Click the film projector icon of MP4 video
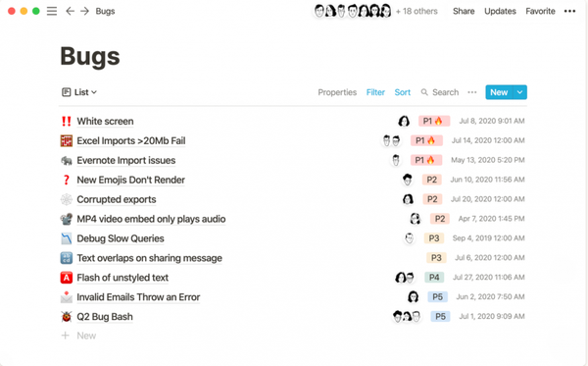The height and width of the screenshot is (366, 588). tap(67, 219)
